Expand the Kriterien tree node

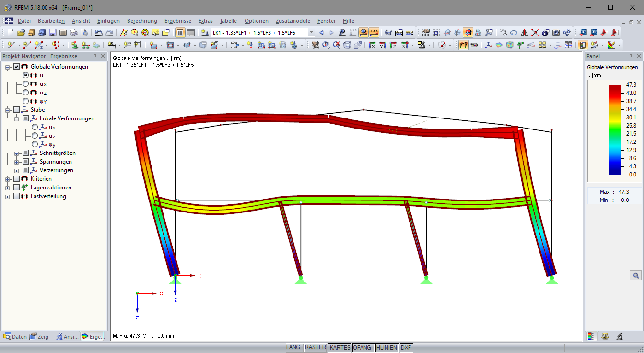[8, 179]
